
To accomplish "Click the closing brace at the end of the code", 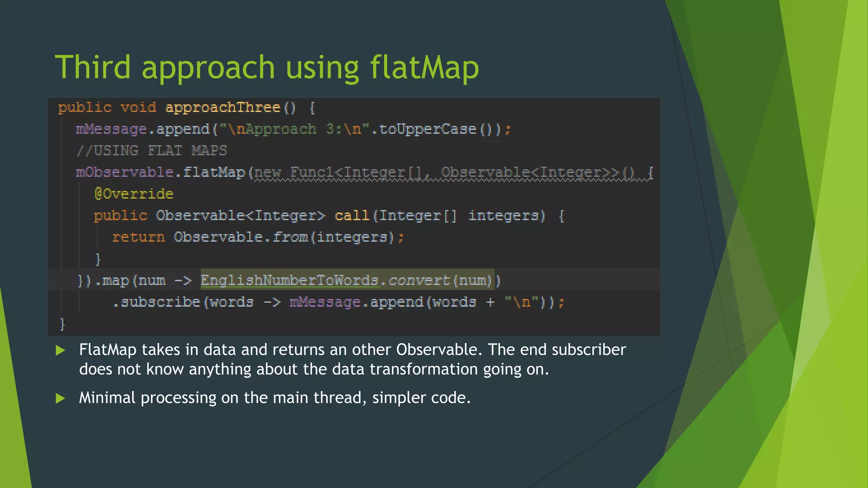I will click(62, 324).
